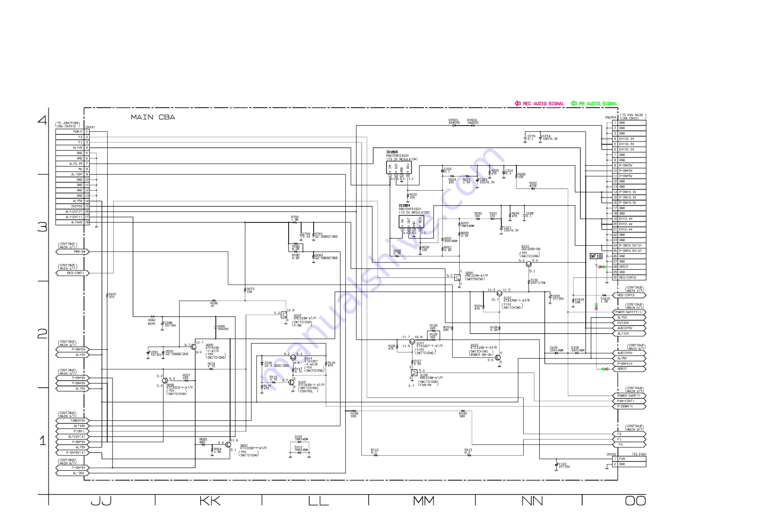Click pin 19 'EV+2.4V' on CN2204
760x532 pixels.
click(629, 219)
